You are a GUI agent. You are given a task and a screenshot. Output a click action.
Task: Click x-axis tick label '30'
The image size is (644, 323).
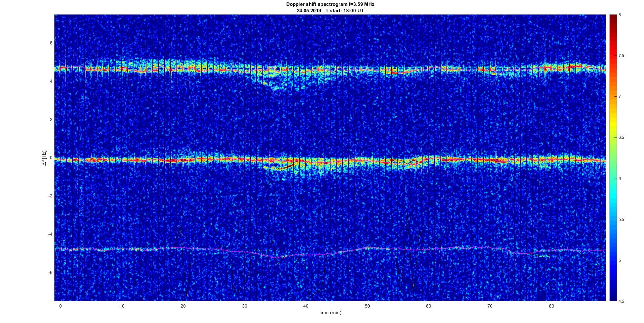[245, 306]
